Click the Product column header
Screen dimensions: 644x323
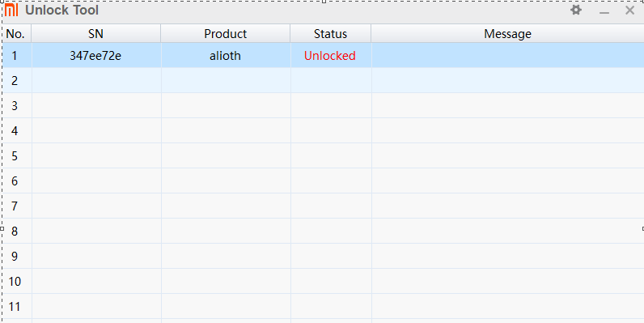225,34
